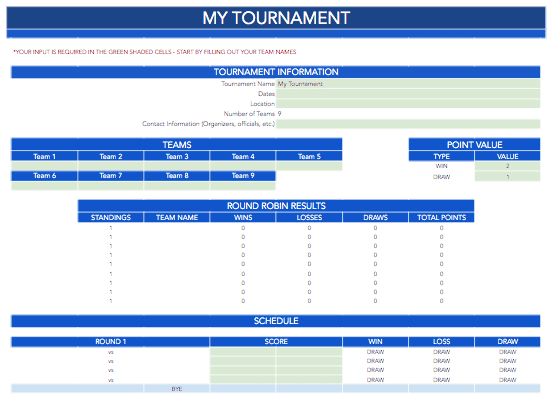This screenshot has height=403, width=553.
Task: Click the DRAWS column header
Action: 375,218
